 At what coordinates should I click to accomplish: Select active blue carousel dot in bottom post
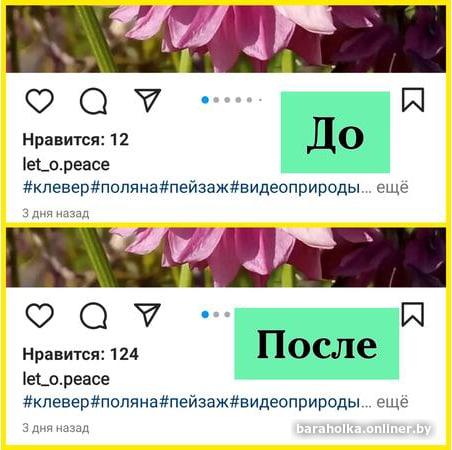tap(205, 314)
